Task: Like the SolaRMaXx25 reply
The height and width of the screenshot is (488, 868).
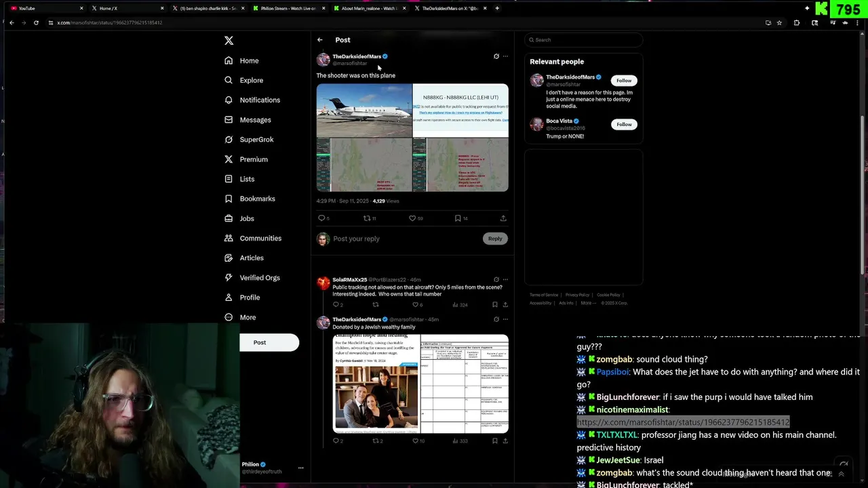Action: point(416,305)
